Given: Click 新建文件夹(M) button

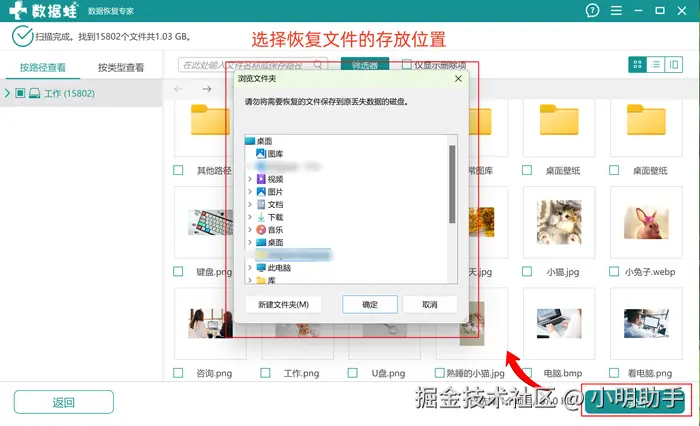Looking at the screenshot, I should (x=283, y=305).
